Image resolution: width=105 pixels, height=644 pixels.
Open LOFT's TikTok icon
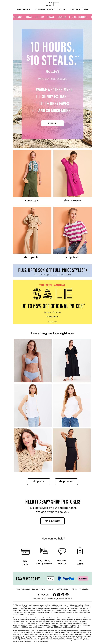coord(59,595)
